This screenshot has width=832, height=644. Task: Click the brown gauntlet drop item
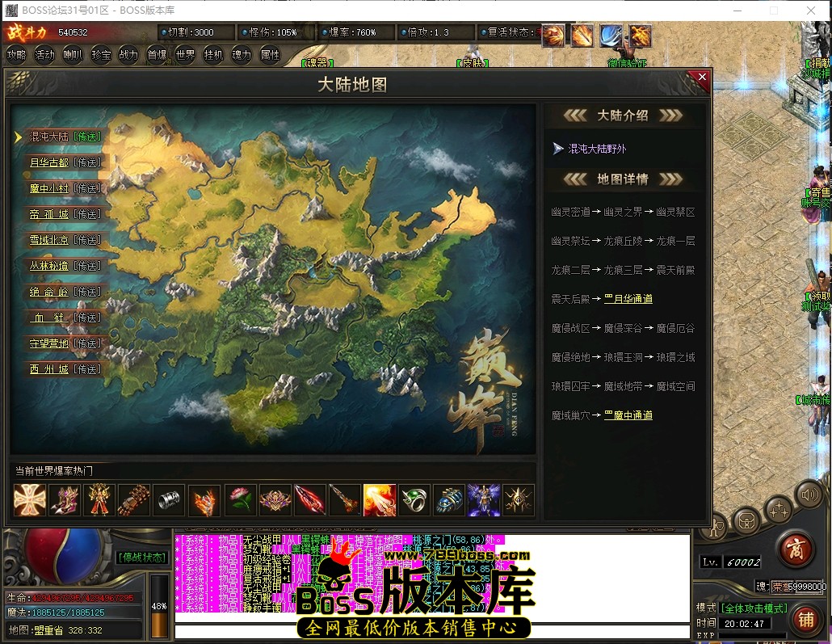point(134,499)
